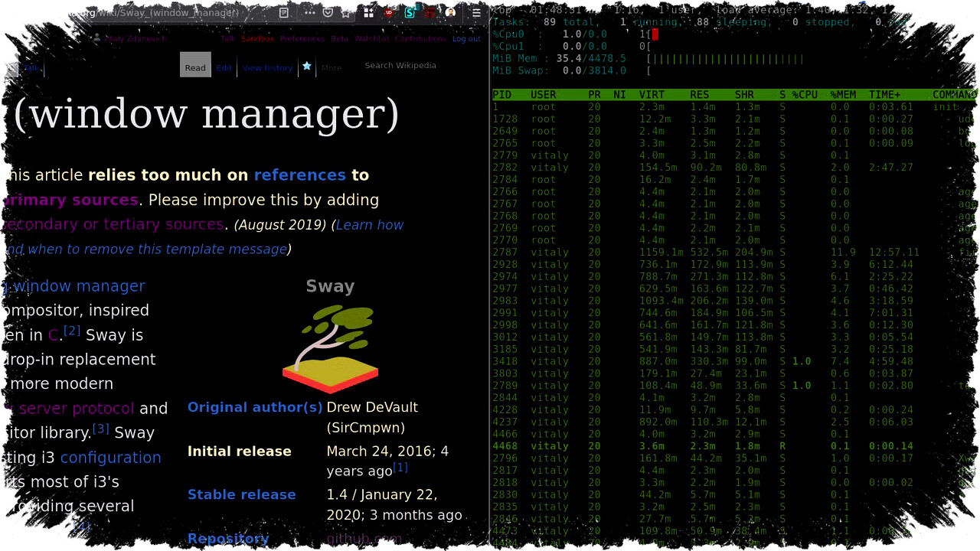Image resolution: width=980 pixels, height=551 pixels.
Task: Save page to Pocket
Action: 328,12
